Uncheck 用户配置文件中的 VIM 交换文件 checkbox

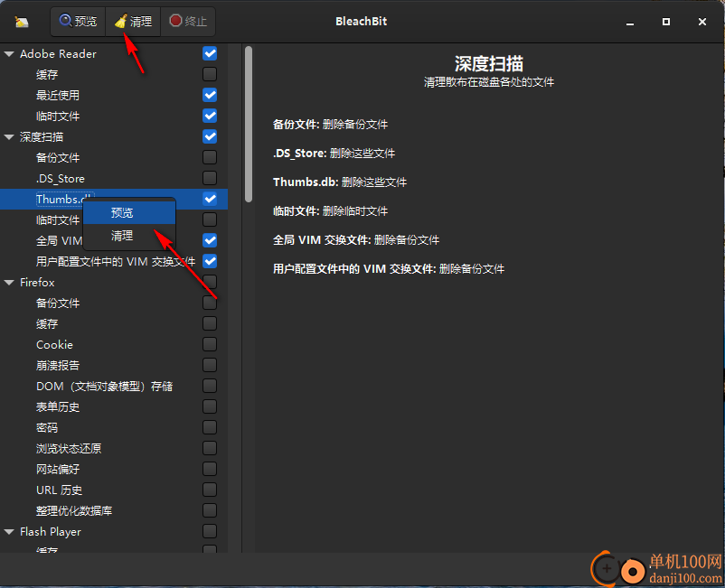[x=210, y=261]
